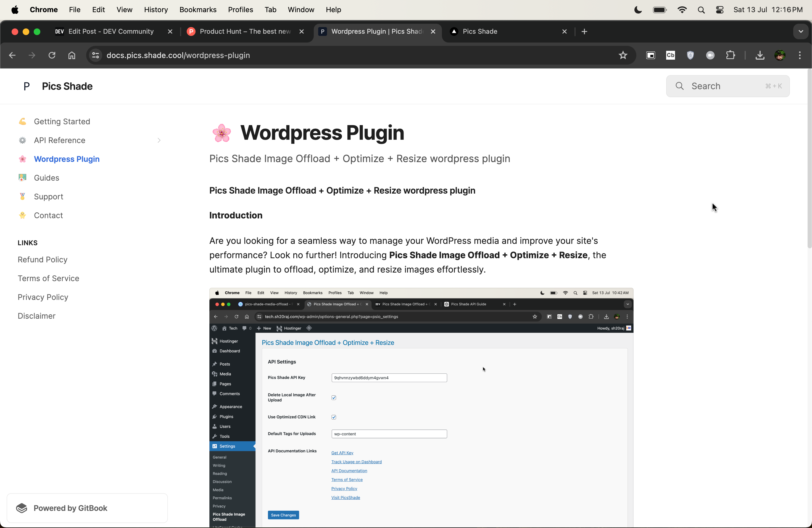Open the Apple menu

point(15,10)
